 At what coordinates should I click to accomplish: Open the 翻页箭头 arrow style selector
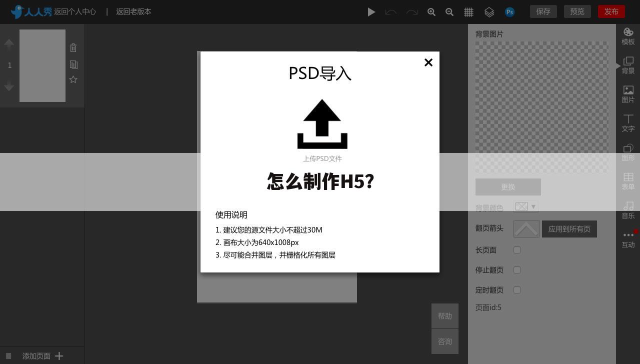point(526,228)
